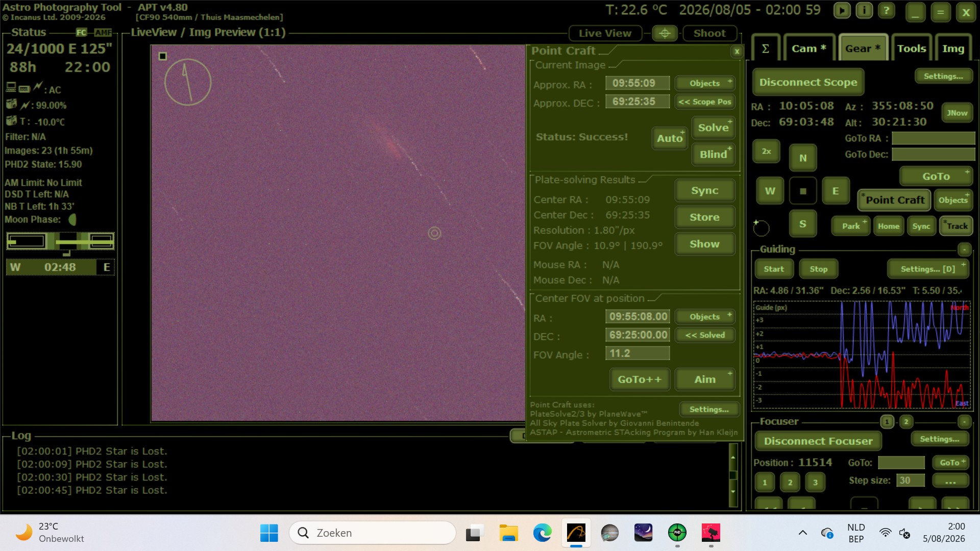Screen dimensions: 980x551
Task: Move the scope North with N button
Action: pos(803,158)
